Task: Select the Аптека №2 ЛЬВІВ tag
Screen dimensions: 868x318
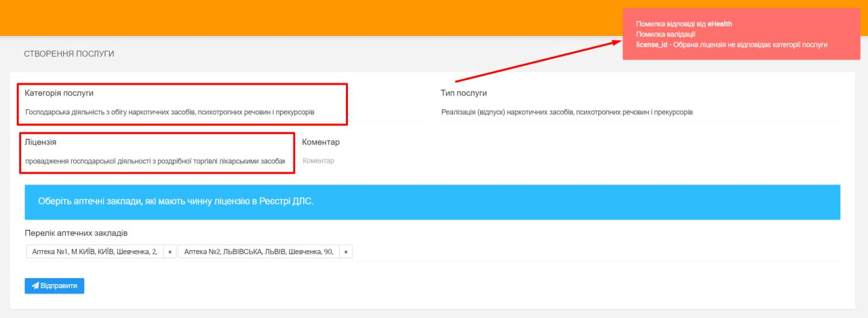Action: [258, 252]
